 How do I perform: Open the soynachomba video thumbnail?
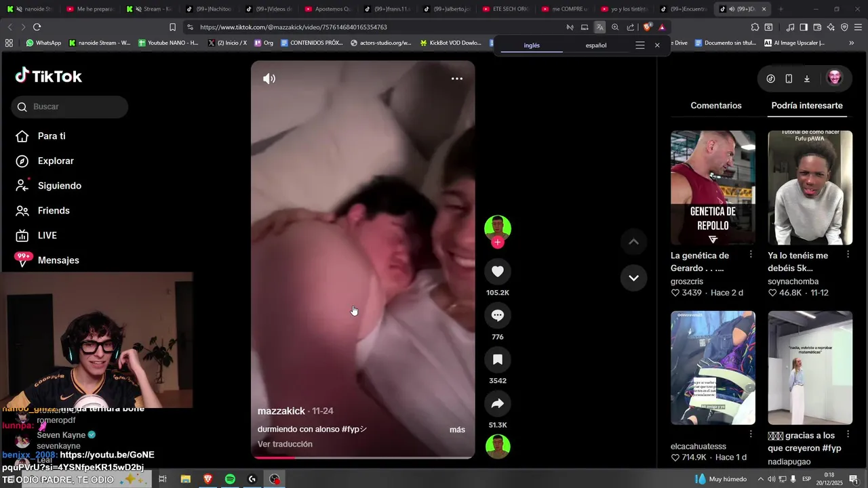point(810,188)
